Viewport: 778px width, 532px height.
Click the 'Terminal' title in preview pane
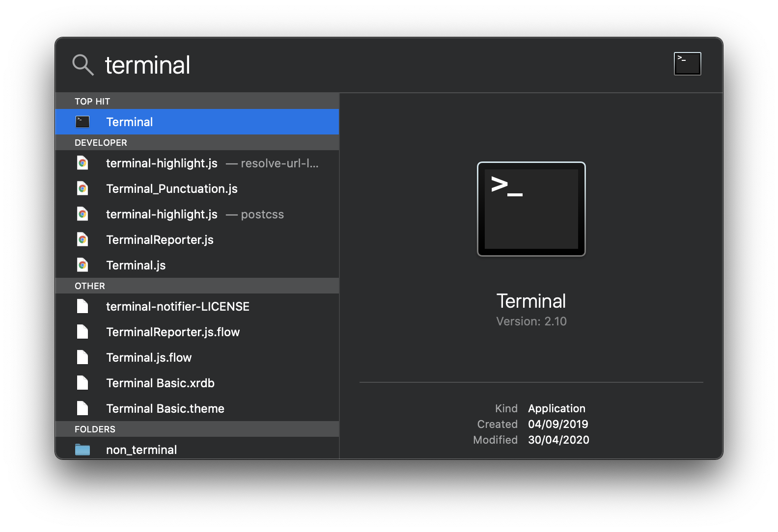coord(531,301)
